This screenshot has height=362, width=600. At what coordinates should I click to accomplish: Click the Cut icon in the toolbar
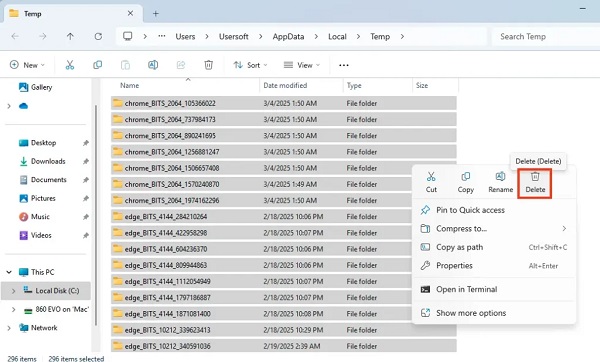70,65
